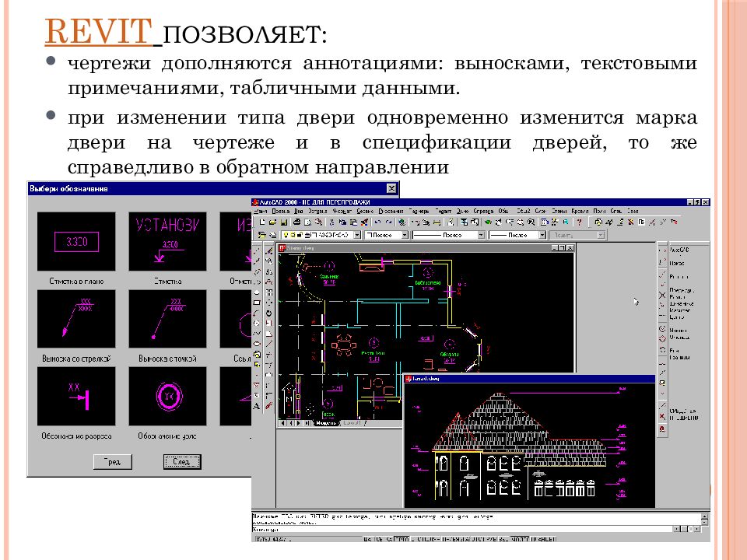Toggle СЕТКА grid display in status bar
Viewport: 747px width, 560px height.
coord(384,539)
